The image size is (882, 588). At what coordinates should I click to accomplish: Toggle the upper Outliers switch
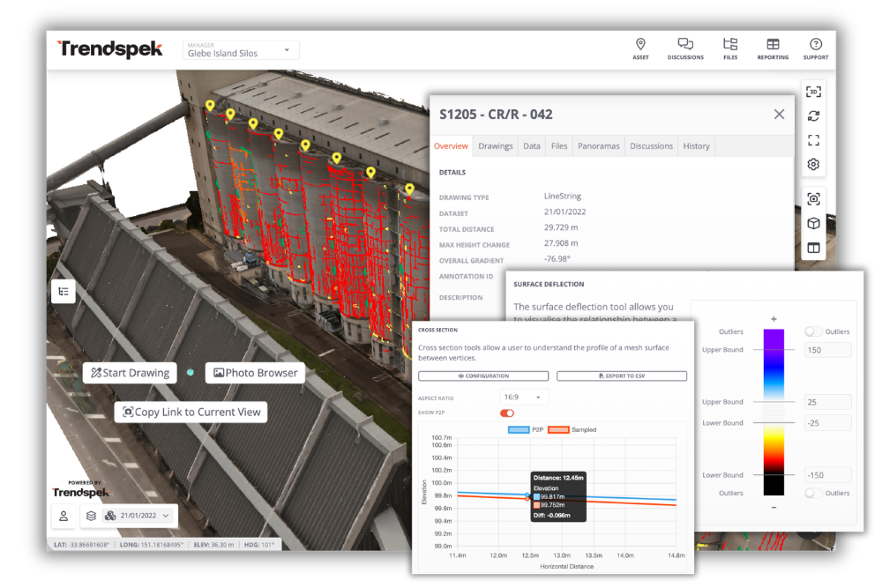point(812,331)
